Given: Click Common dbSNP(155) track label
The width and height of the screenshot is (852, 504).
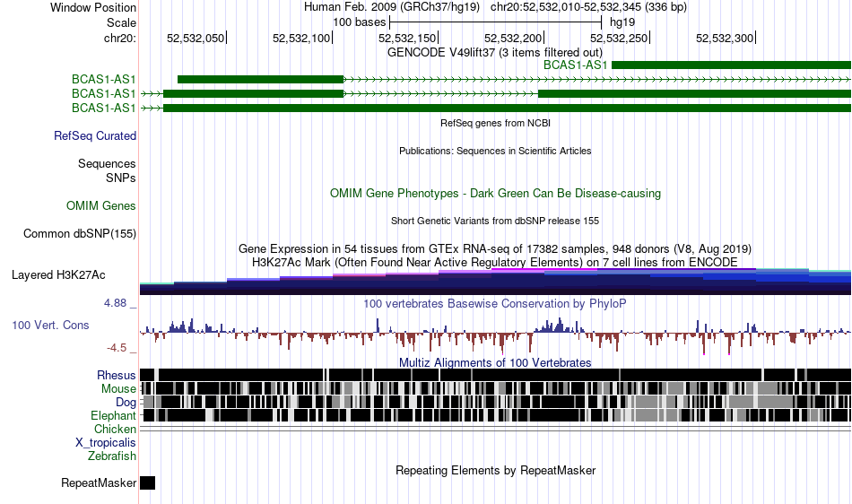Looking at the screenshot, I should [79, 233].
